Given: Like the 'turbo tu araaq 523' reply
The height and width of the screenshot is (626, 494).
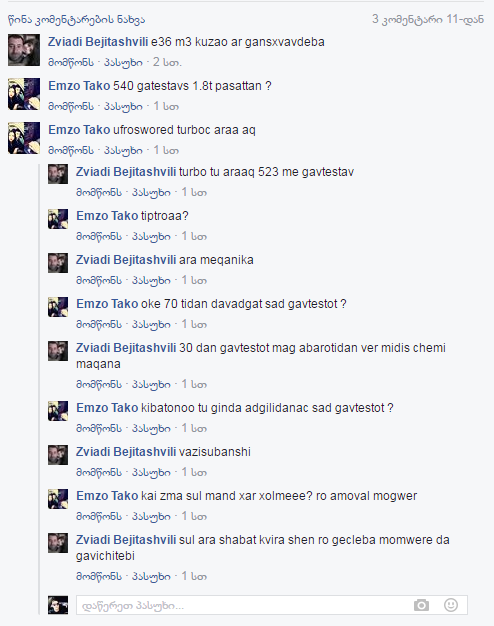Looking at the screenshot, I should (x=99, y=192).
